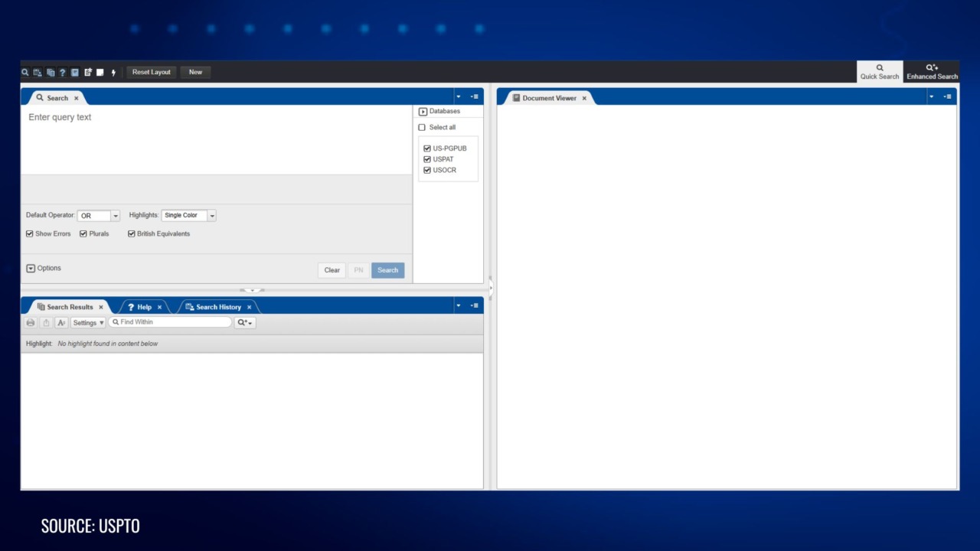980x551 pixels.
Task: Collapse the side divider arrow beside Document Viewer
Action: click(x=491, y=289)
